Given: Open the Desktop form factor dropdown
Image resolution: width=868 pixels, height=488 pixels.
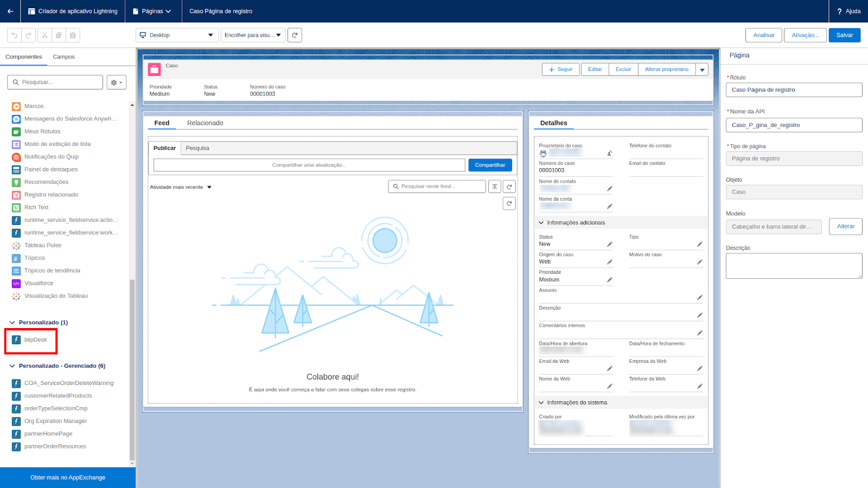Looking at the screenshot, I should tap(177, 35).
